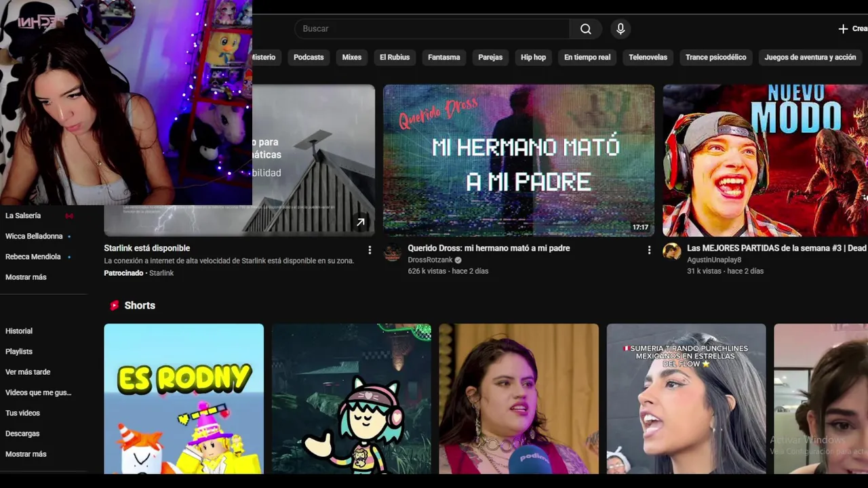This screenshot has height=488, width=868.
Task: Open title Querido Dross: mi hermano mató
Action: pyautogui.click(x=489, y=248)
